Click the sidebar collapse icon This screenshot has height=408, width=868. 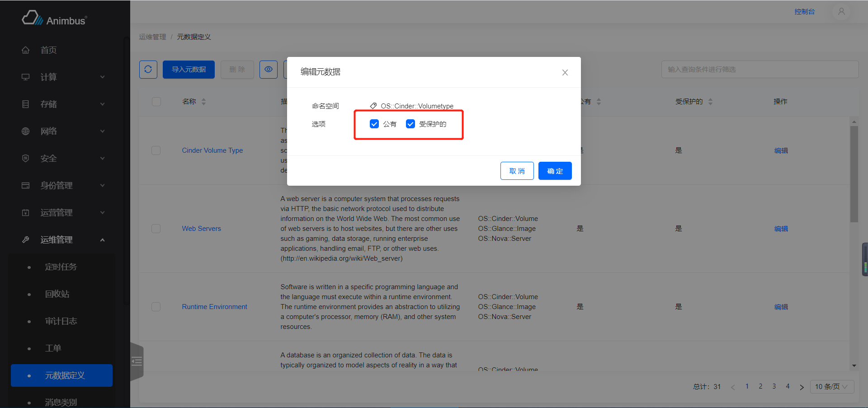point(137,361)
